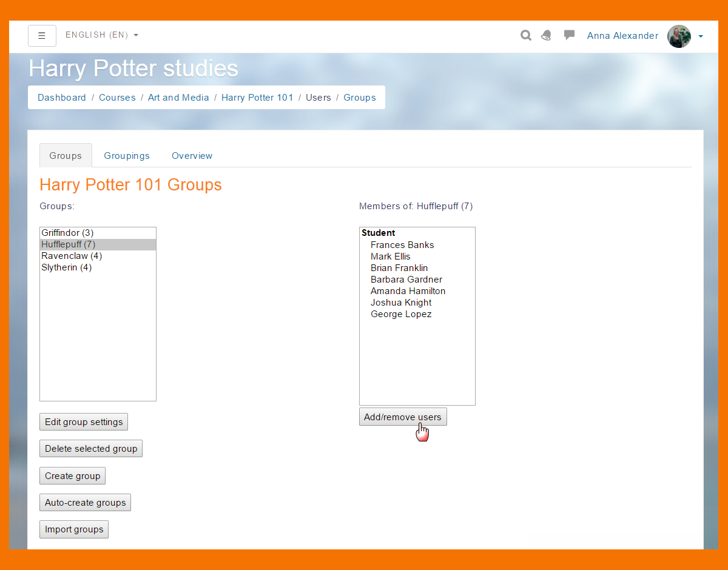Expand the user menu arrow
Screen dimensions: 728x570
701,36
